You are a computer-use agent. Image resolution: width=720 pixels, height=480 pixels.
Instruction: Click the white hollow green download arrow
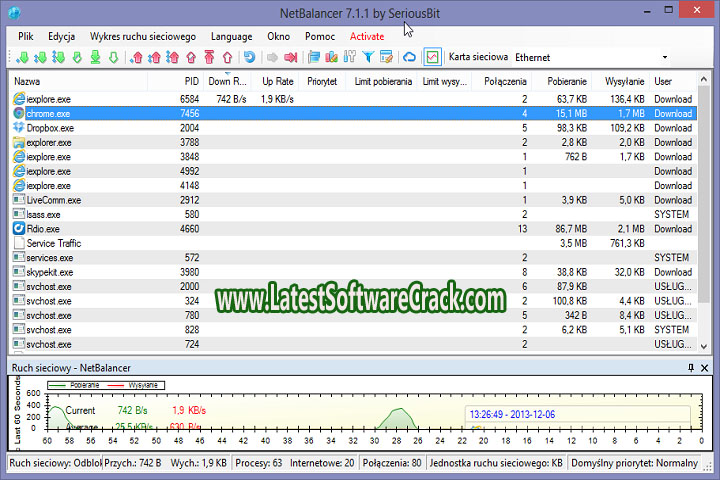coord(113,57)
